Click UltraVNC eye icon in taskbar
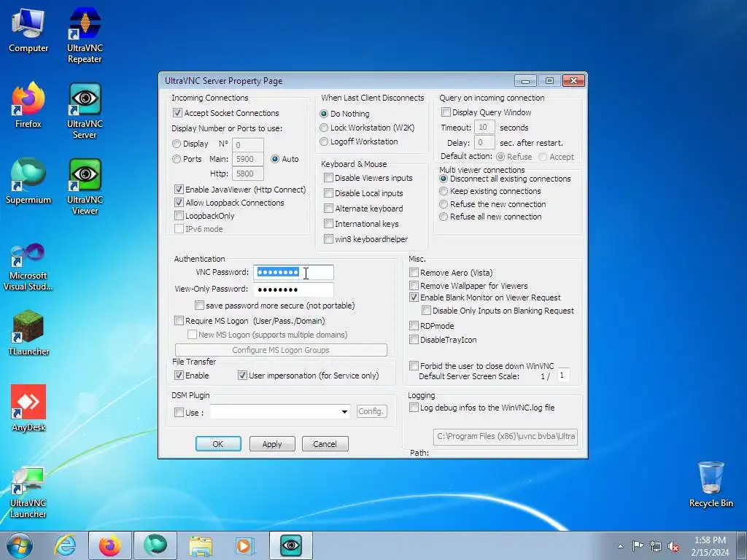 [x=291, y=545]
